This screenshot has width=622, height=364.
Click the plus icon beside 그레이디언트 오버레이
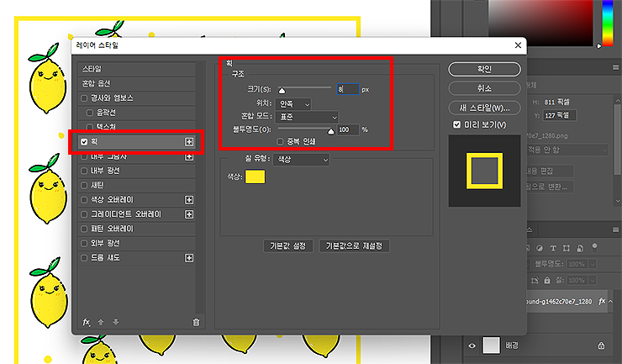[x=189, y=214]
